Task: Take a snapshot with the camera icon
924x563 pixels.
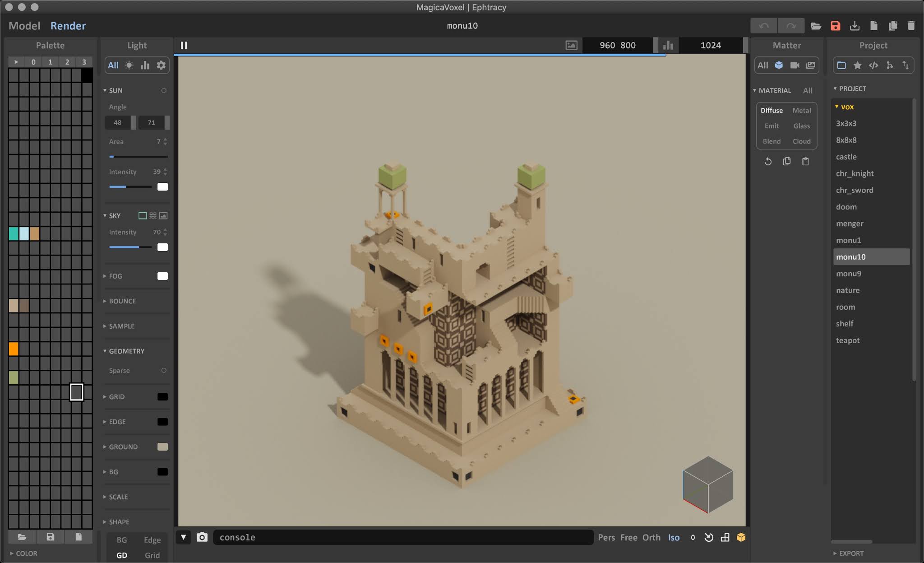Action: click(x=202, y=537)
